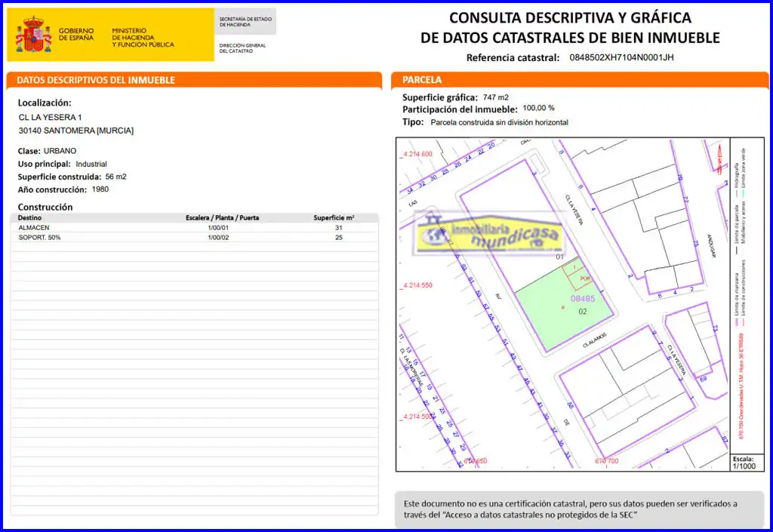Screen dimensions: 773x532
Task: Click the "1/00/02" table cell
Action: 218,238
